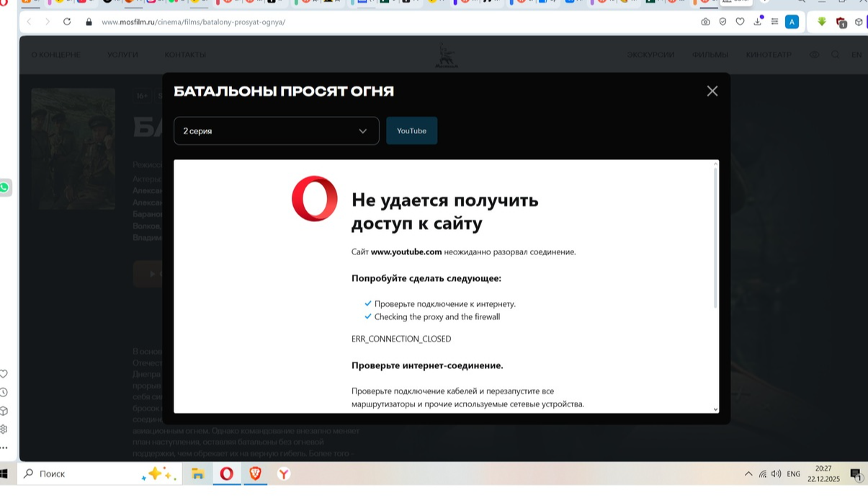The width and height of the screenshot is (868, 498).
Task: Click the red ad blocker shield extension
Action: click(841, 22)
